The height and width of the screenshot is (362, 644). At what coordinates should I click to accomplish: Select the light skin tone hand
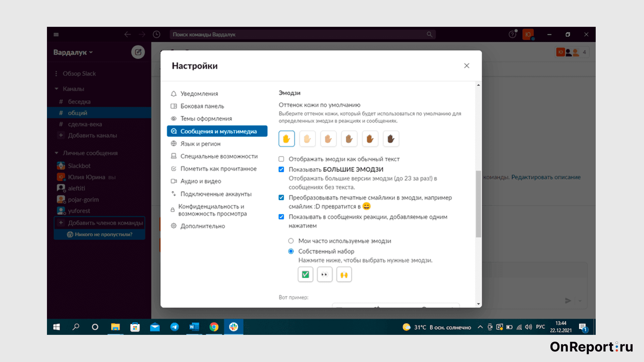point(307,139)
